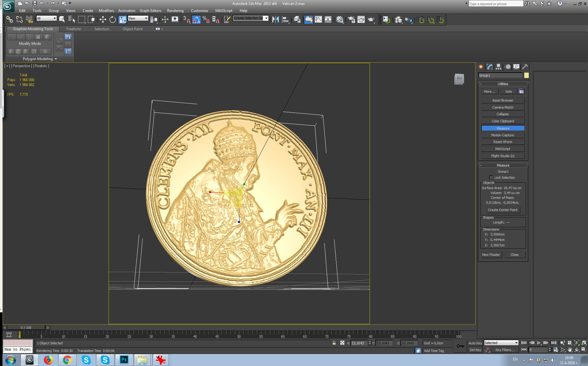Toggle the Angle Snap icon

[x=196, y=20]
